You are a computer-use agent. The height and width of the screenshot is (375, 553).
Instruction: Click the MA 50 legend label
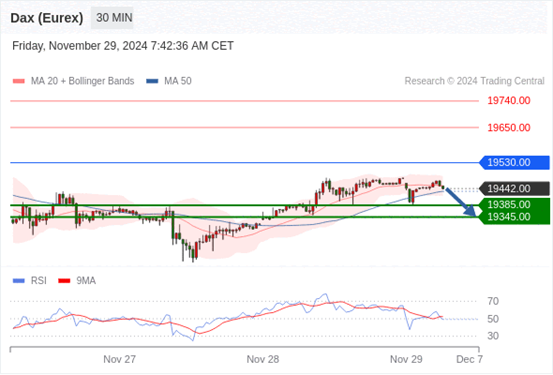click(x=178, y=81)
